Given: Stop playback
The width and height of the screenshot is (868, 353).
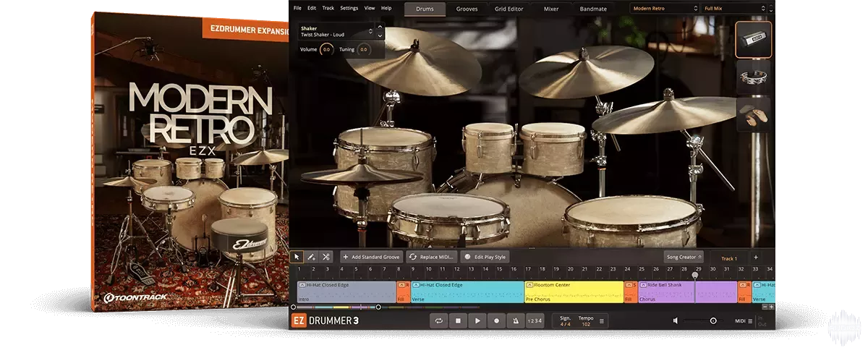Looking at the screenshot, I should [458, 320].
